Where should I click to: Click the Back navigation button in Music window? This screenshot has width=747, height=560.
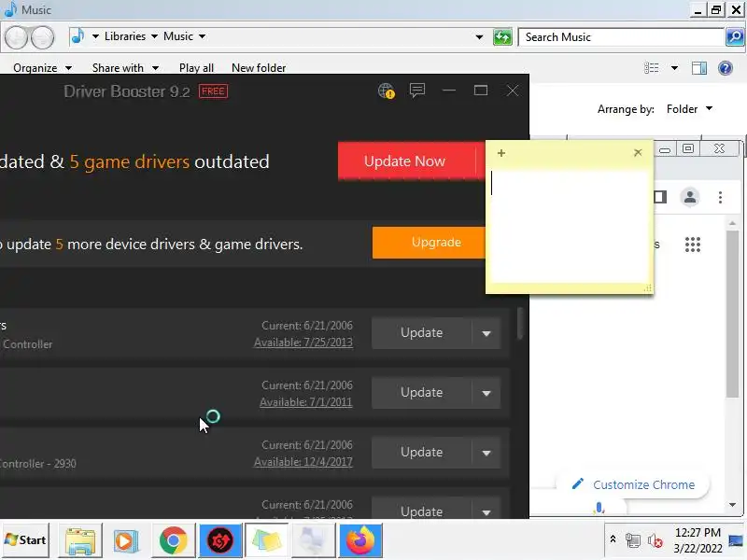[x=17, y=37]
